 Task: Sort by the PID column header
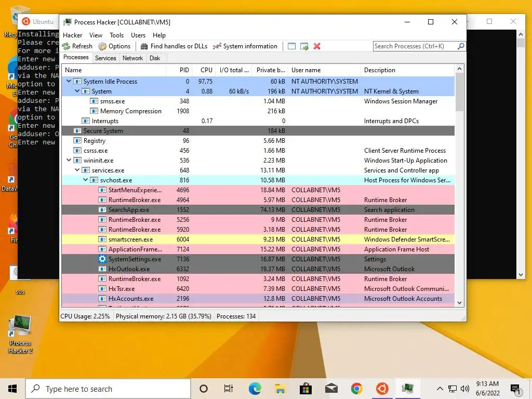point(179,70)
